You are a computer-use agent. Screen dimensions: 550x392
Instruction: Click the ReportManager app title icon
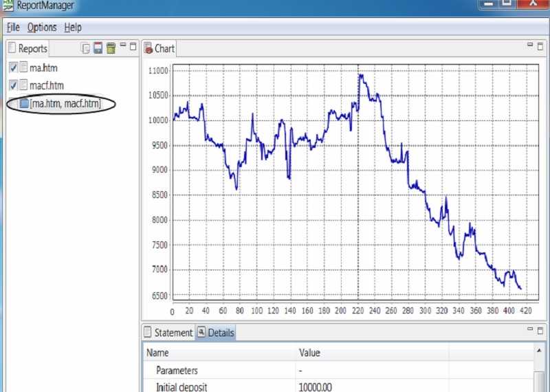8,5
